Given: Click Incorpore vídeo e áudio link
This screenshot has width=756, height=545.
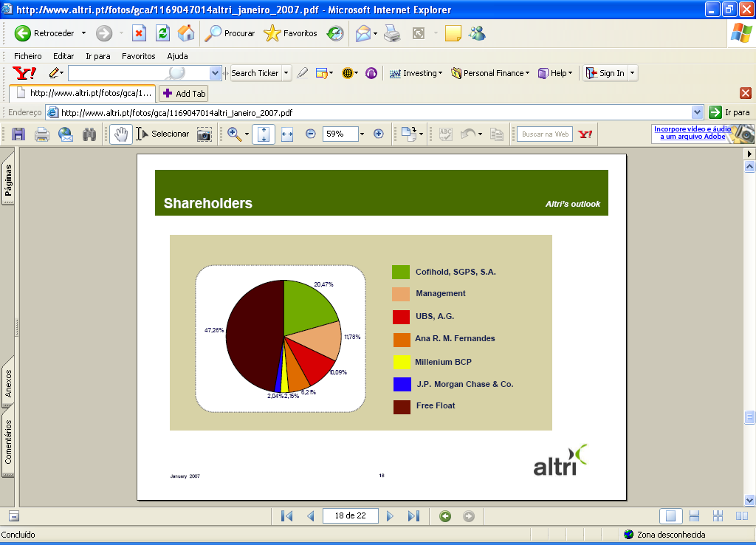Looking at the screenshot, I should pyautogui.click(x=693, y=133).
